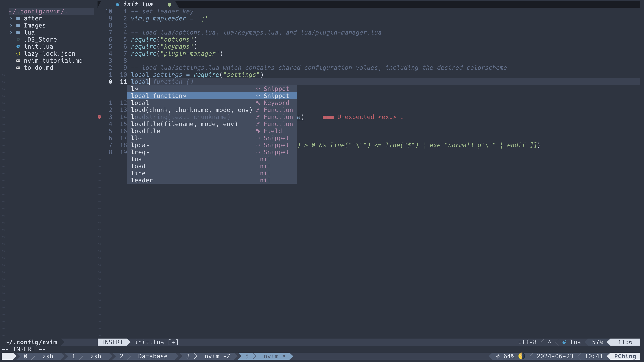The width and height of the screenshot is (644, 362).
Task: Click init.lua [+] in the statusline
Action: [157, 342]
